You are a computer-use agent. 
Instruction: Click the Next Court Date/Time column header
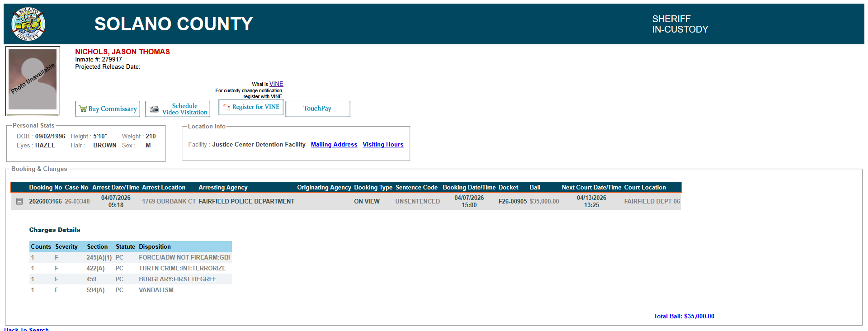point(591,188)
